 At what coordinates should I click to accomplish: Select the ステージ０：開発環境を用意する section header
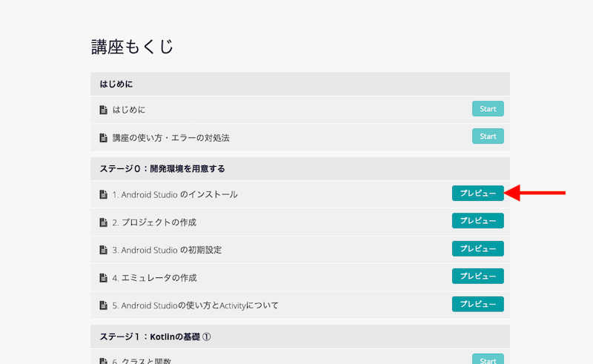300,169
